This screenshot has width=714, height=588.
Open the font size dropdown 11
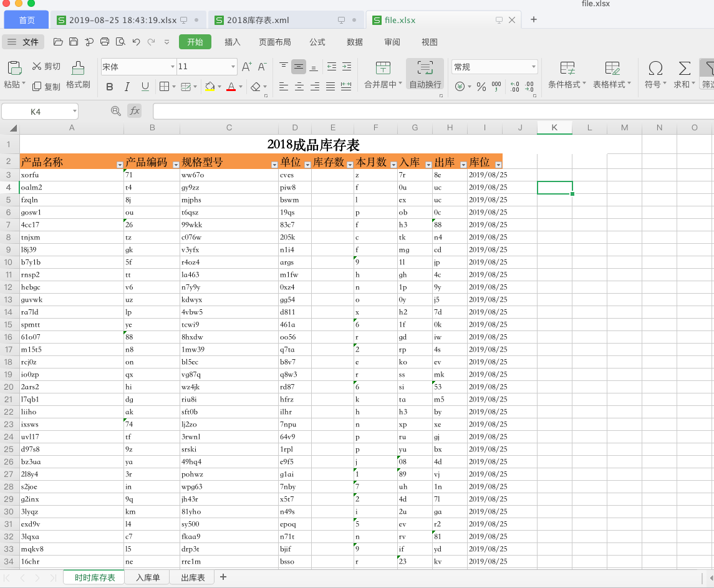pyautogui.click(x=233, y=67)
